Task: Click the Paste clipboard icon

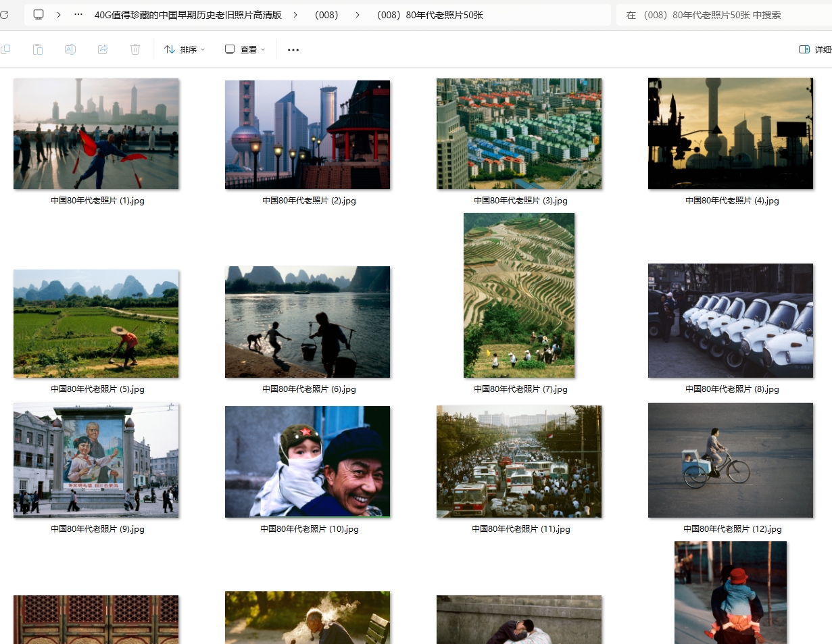Action: pos(38,49)
